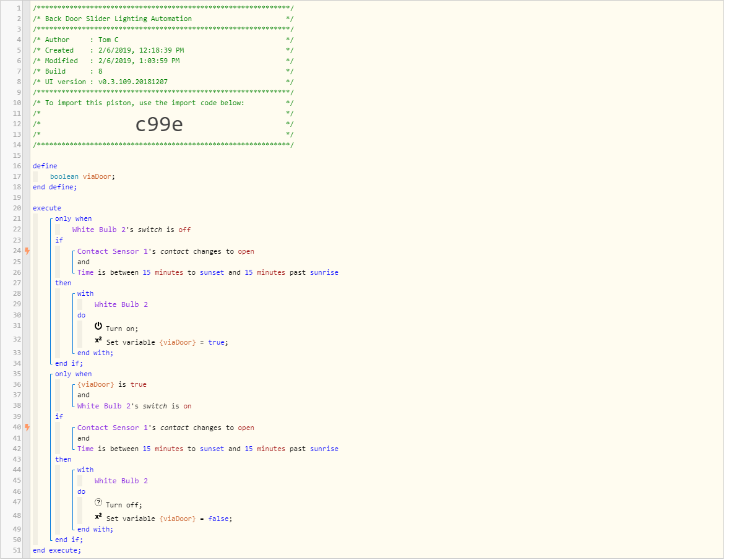Select the import code c99e
The width and height of the screenshot is (729, 560).
coord(159,124)
